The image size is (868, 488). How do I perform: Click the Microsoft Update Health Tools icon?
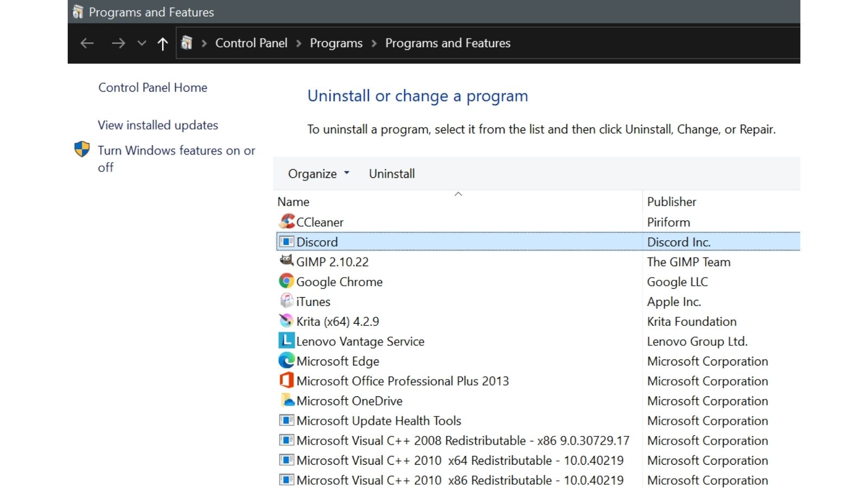(286, 420)
